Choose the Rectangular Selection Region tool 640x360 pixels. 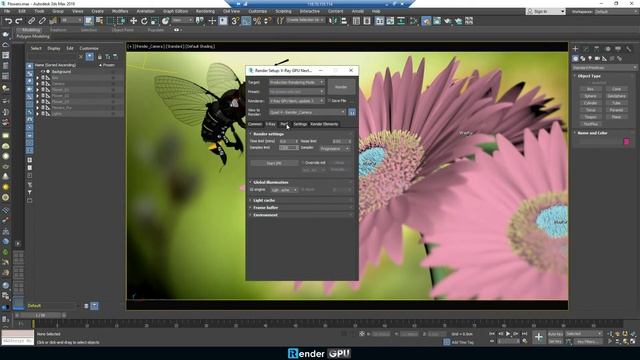coord(110,21)
